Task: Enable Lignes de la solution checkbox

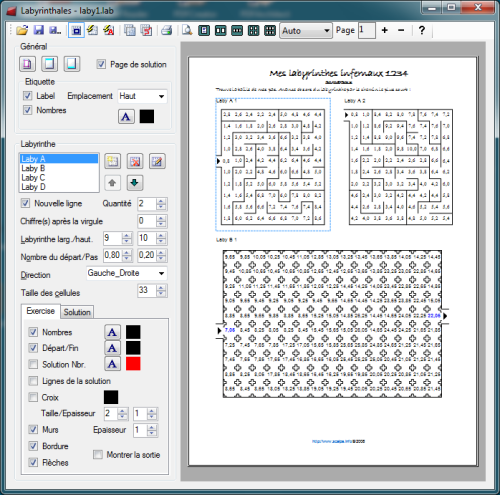Action: pos(33,381)
